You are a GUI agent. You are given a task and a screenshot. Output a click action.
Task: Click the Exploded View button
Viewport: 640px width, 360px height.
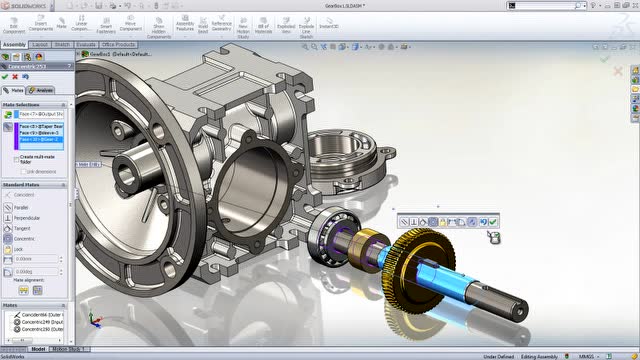(286, 25)
